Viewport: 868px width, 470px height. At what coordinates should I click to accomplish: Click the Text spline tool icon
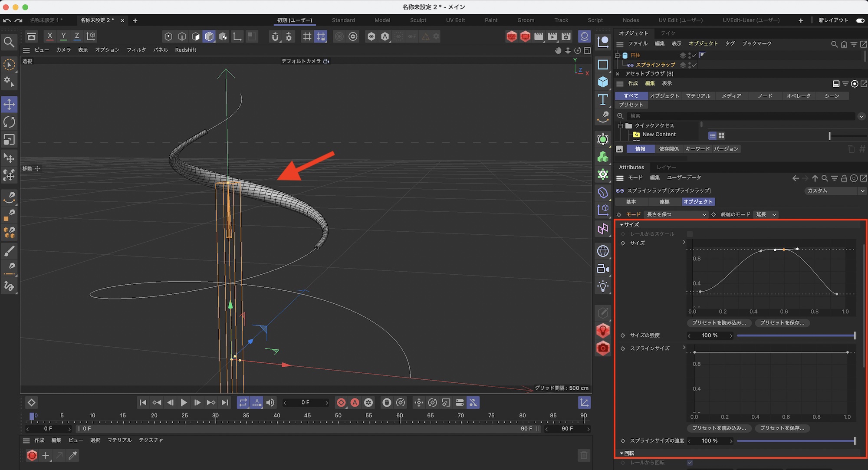point(603,99)
